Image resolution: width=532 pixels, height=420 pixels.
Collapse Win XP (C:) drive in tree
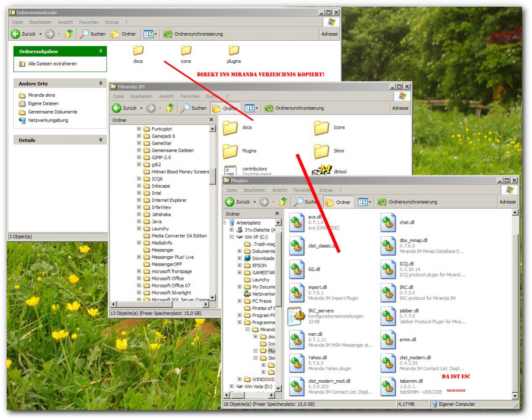[231, 237]
